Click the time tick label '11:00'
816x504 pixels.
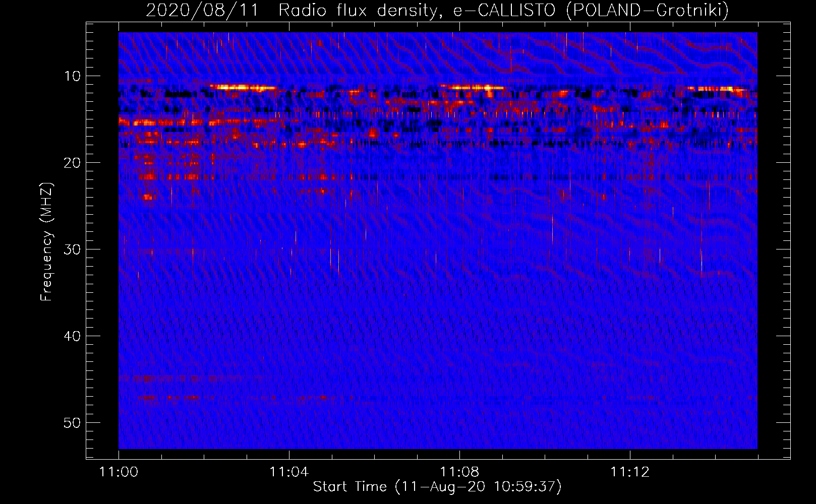(119, 472)
